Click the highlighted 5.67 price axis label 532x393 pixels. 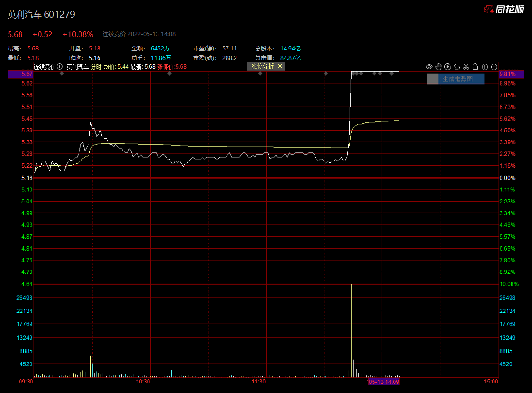[20, 74]
